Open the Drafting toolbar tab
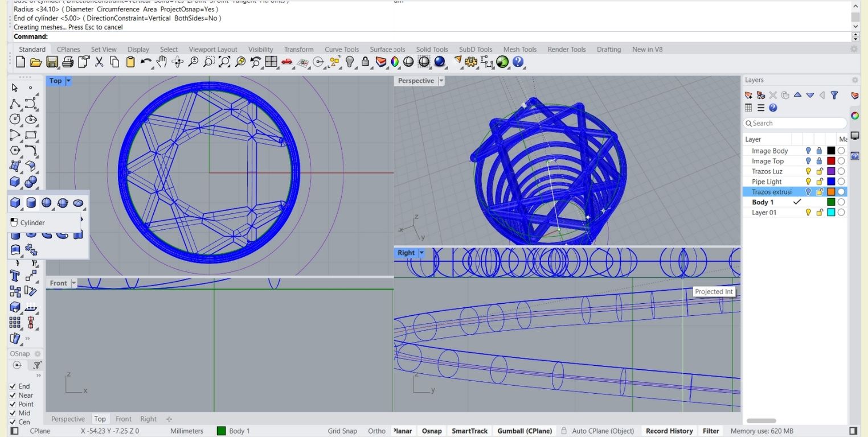The image size is (868, 437). pyautogui.click(x=609, y=50)
